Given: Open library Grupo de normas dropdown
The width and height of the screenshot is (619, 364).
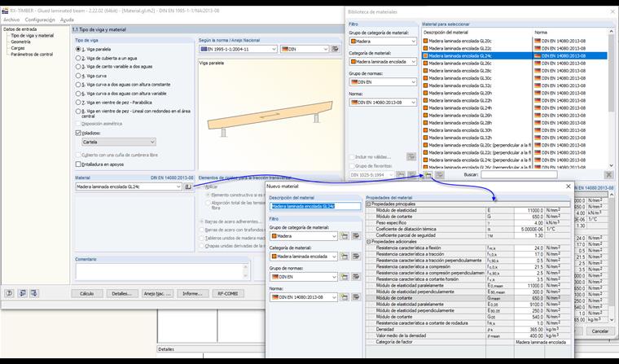Looking at the screenshot, I should 383,82.
